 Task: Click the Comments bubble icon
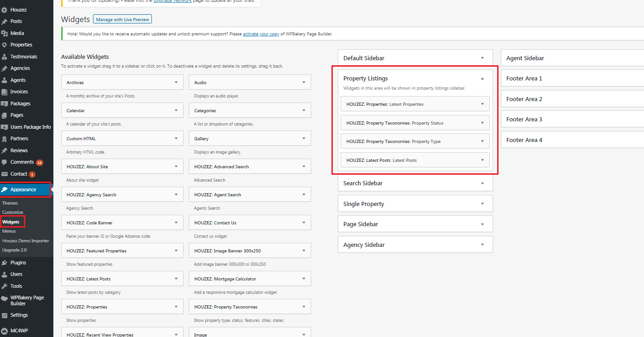point(4,162)
